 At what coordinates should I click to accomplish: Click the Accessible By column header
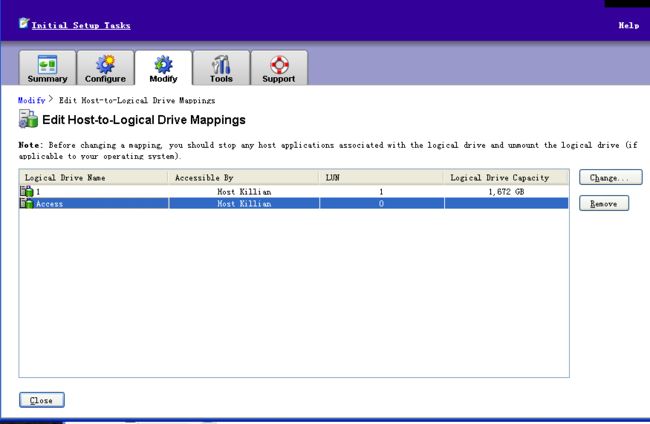click(244, 177)
